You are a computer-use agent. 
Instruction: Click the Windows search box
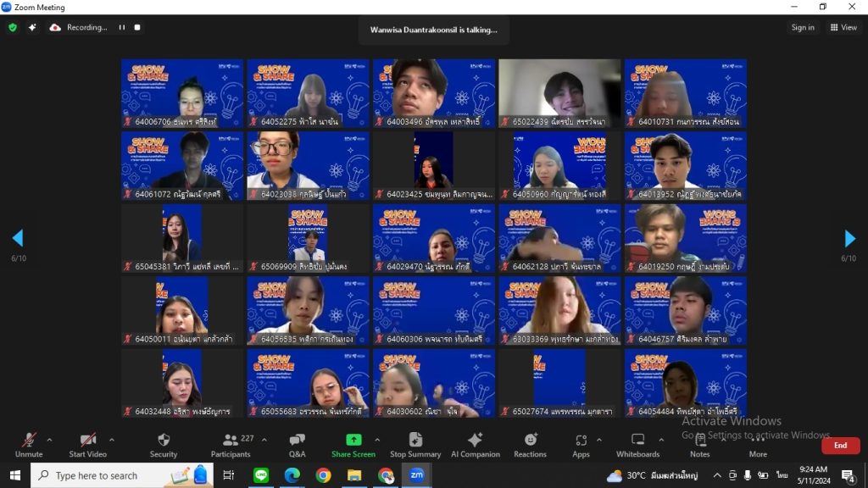(x=122, y=475)
